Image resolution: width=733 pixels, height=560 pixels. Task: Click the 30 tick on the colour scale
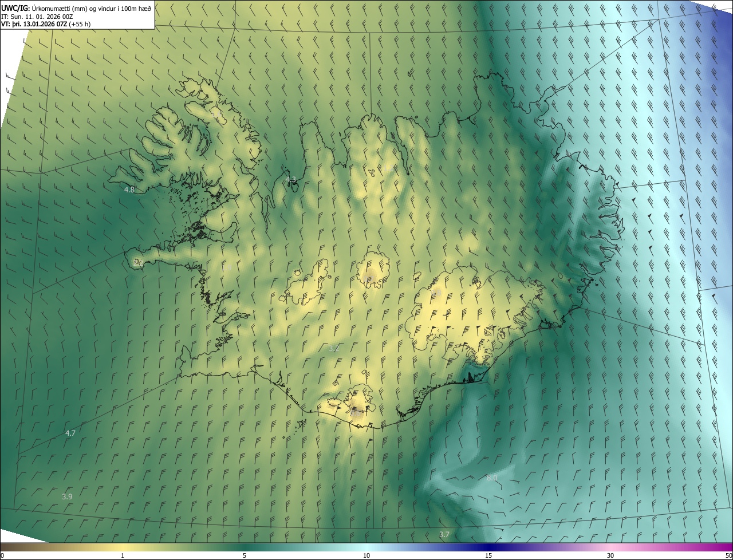(610, 555)
